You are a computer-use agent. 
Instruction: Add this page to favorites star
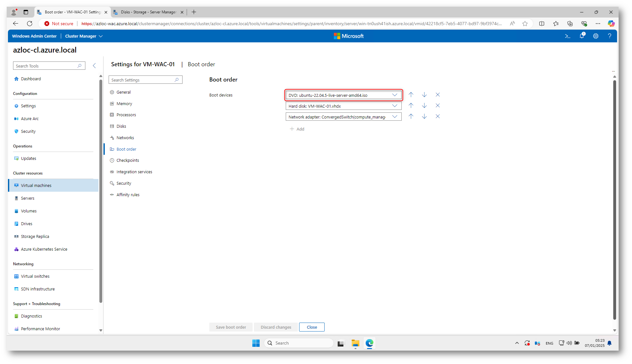click(525, 24)
